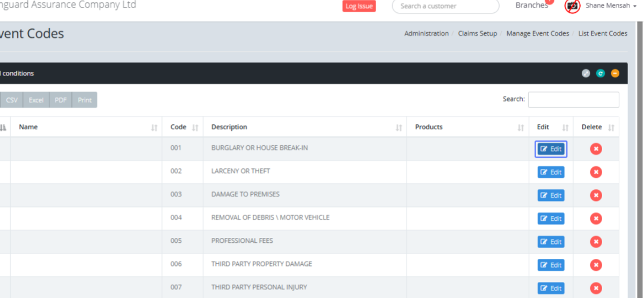
Task: Delete THIRD PARTY PROPERTY DAMAGE entry
Action: coord(596,265)
